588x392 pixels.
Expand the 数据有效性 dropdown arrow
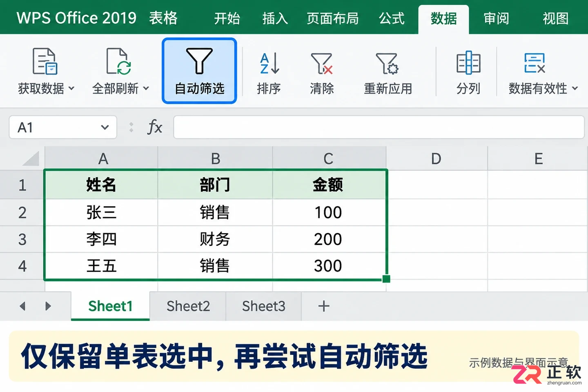point(575,88)
